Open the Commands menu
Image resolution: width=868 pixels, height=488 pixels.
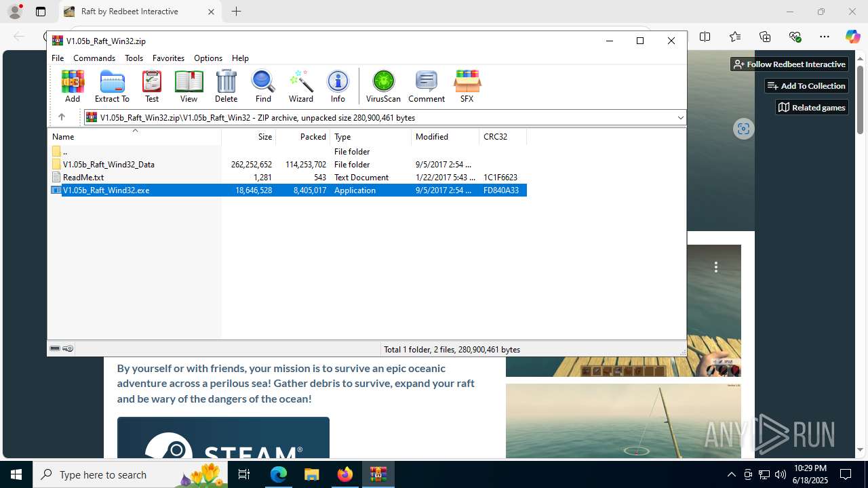[x=94, y=58]
